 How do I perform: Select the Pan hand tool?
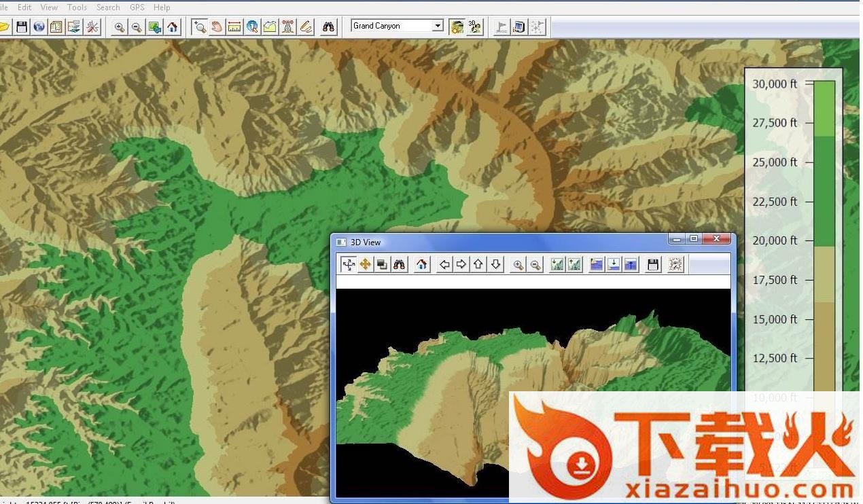217,26
